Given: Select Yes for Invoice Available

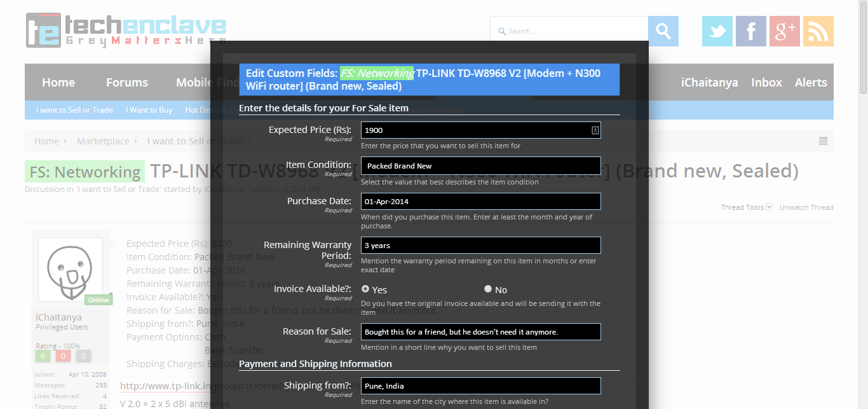Looking at the screenshot, I should tap(365, 289).
